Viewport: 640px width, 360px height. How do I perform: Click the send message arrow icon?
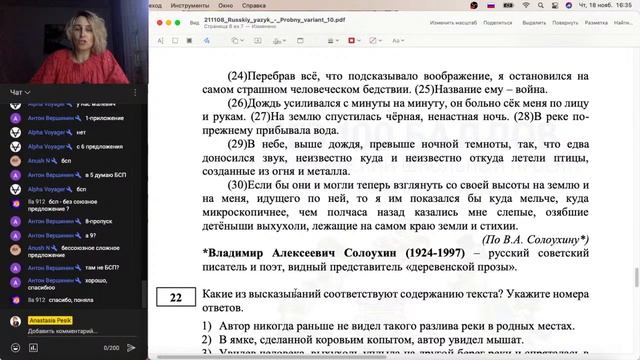131,348
